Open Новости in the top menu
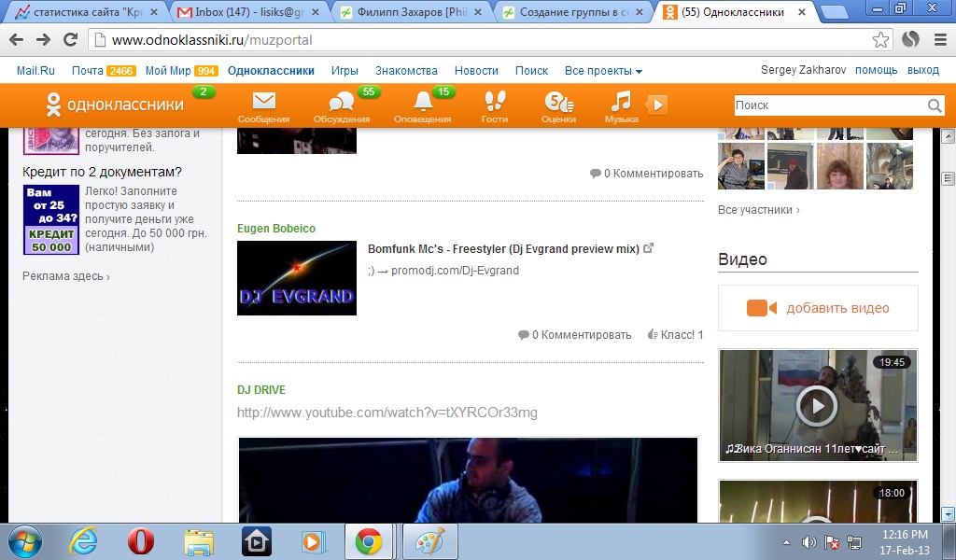The image size is (956, 560). click(x=476, y=71)
